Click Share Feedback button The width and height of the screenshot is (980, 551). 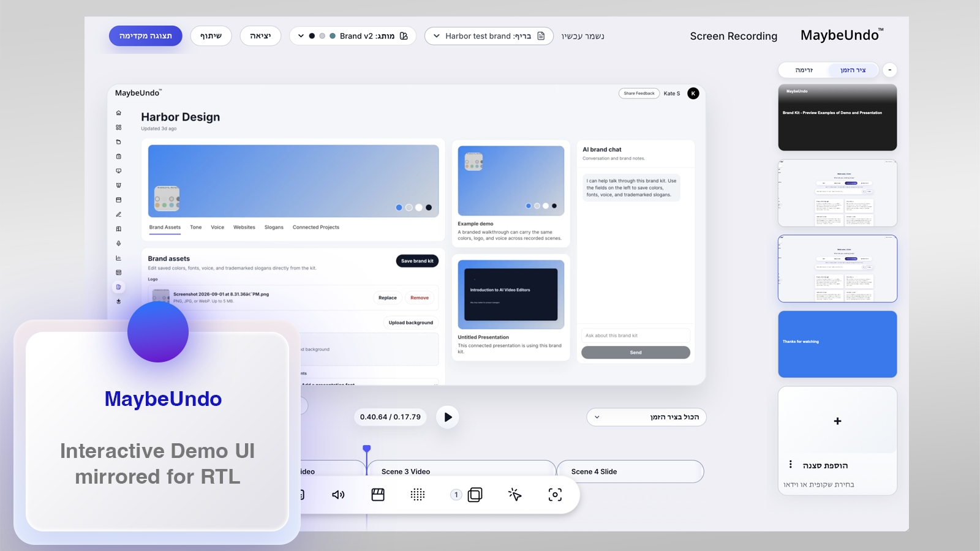point(639,94)
